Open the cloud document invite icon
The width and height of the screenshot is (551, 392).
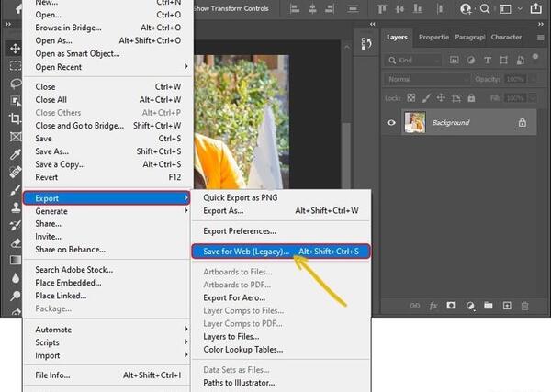466,9
